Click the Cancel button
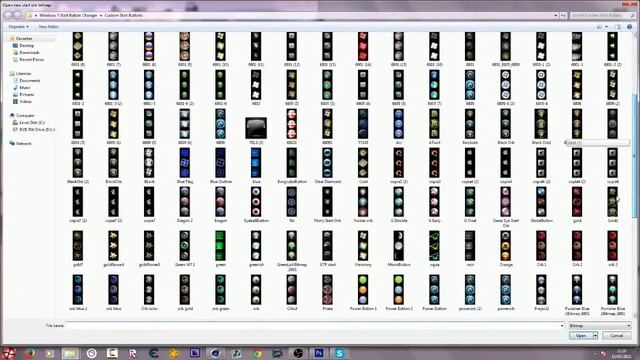This screenshot has width=640, height=360. [x=617, y=336]
